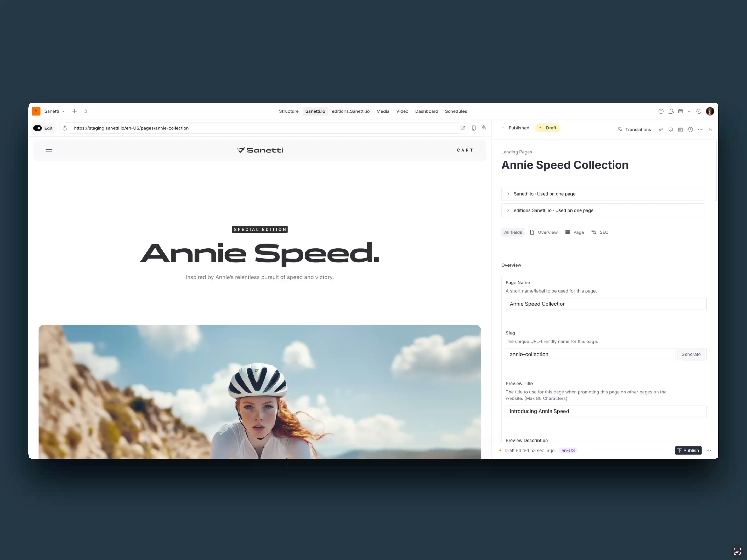Click the circled checkmark tasks icon
Viewport: 747px width, 560px height.
coord(699,111)
